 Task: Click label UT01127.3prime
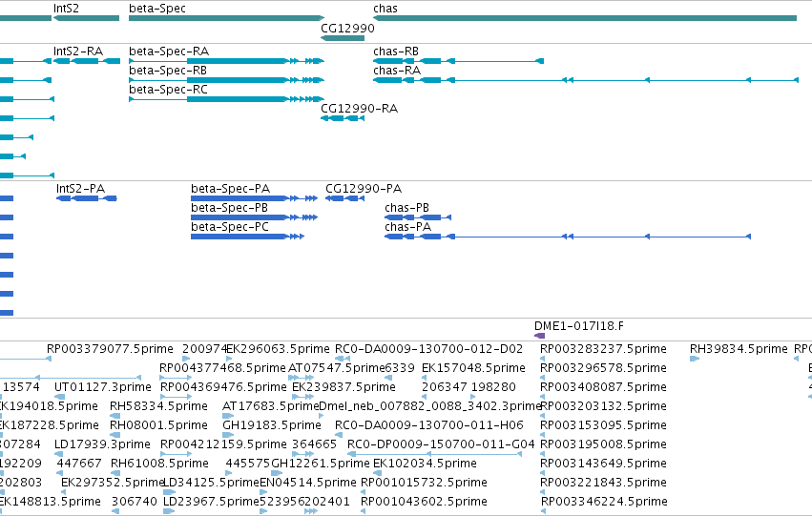(x=103, y=387)
